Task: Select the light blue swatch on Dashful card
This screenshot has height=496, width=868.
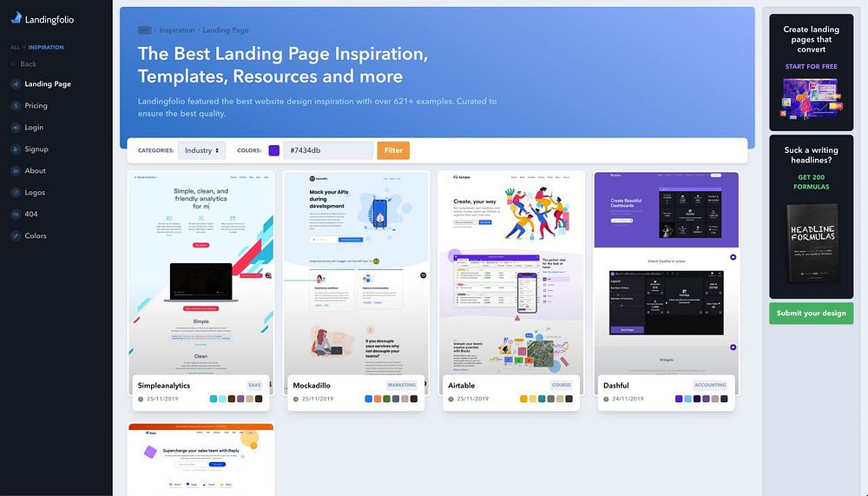Action: tap(687, 399)
